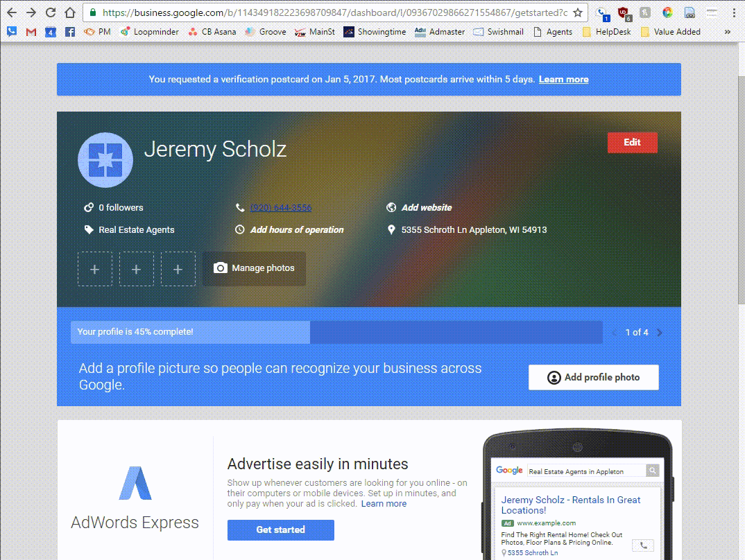Click the call button in the ad preview
The image size is (745, 560).
643,545
